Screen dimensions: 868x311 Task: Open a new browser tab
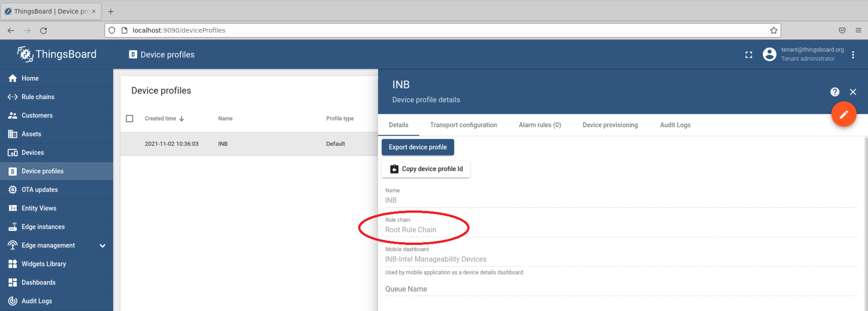tap(110, 11)
